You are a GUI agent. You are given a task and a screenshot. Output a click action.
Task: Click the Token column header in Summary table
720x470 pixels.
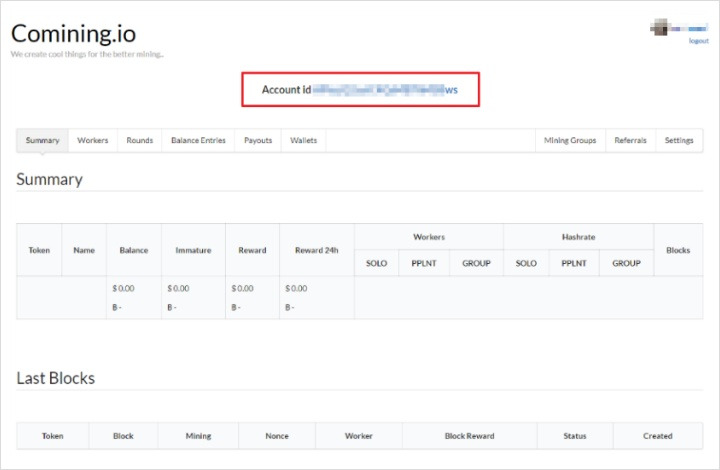[x=39, y=250]
